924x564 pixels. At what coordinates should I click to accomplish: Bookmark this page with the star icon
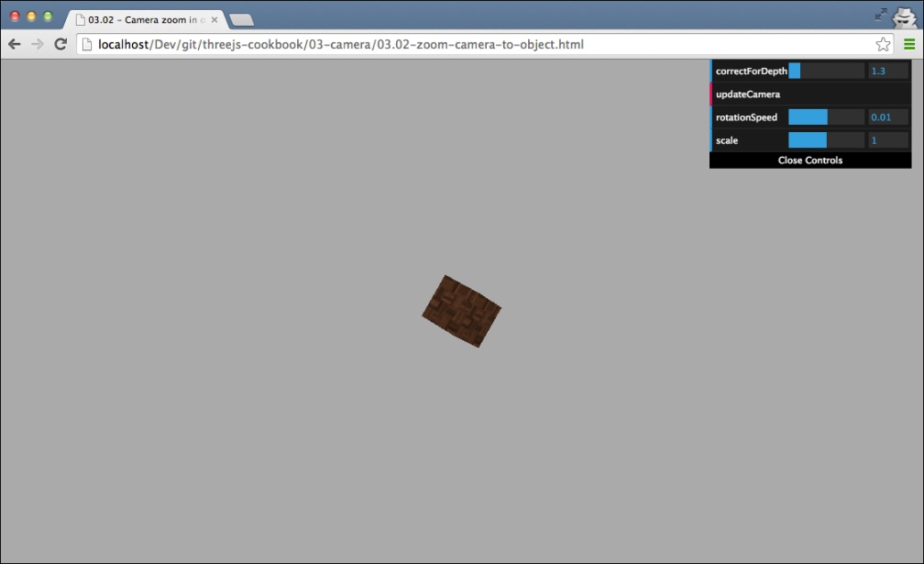point(883,44)
